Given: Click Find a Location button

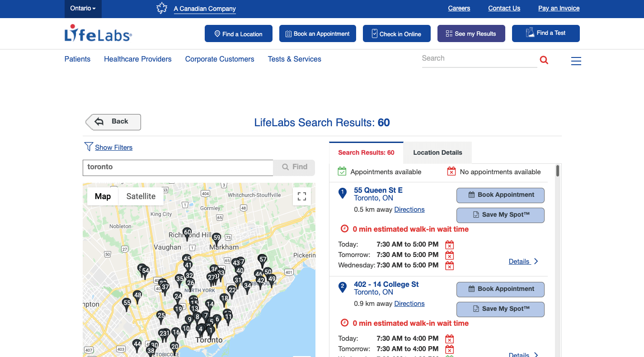Looking at the screenshot, I should click(239, 33).
